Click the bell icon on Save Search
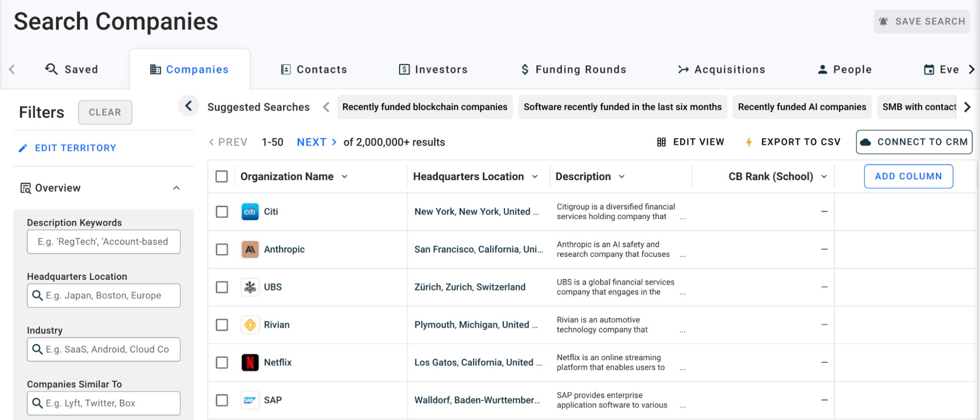980x420 pixels. pos(883,22)
